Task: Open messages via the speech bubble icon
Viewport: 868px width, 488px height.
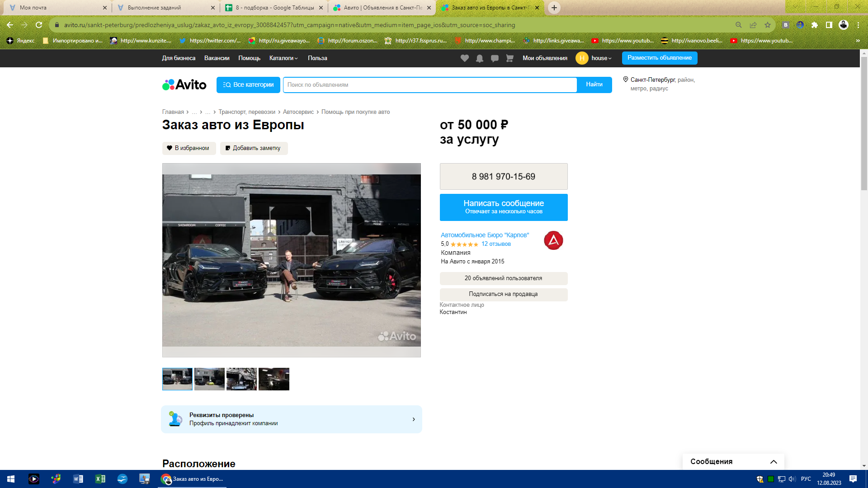Action: click(x=495, y=58)
